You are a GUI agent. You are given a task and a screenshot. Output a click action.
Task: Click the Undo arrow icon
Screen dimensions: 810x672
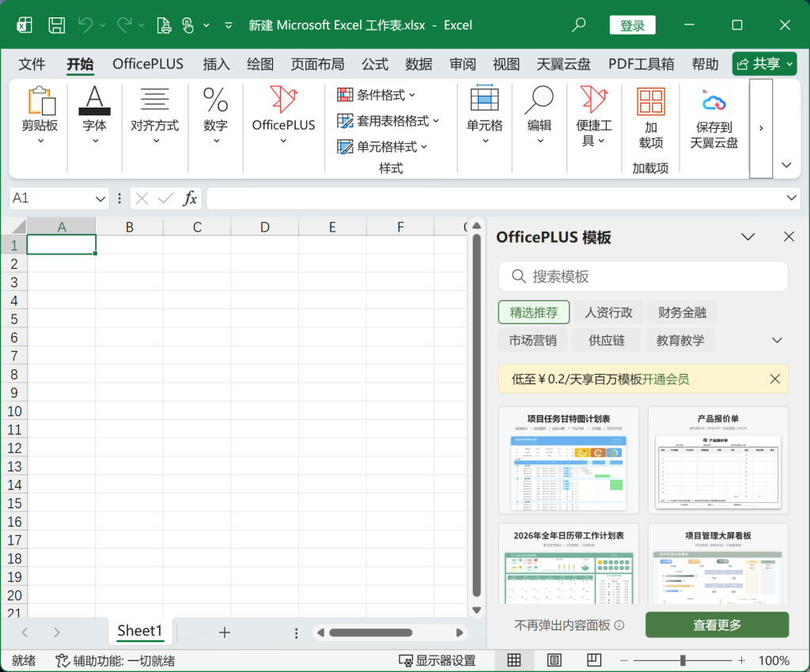[x=85, y=25]
